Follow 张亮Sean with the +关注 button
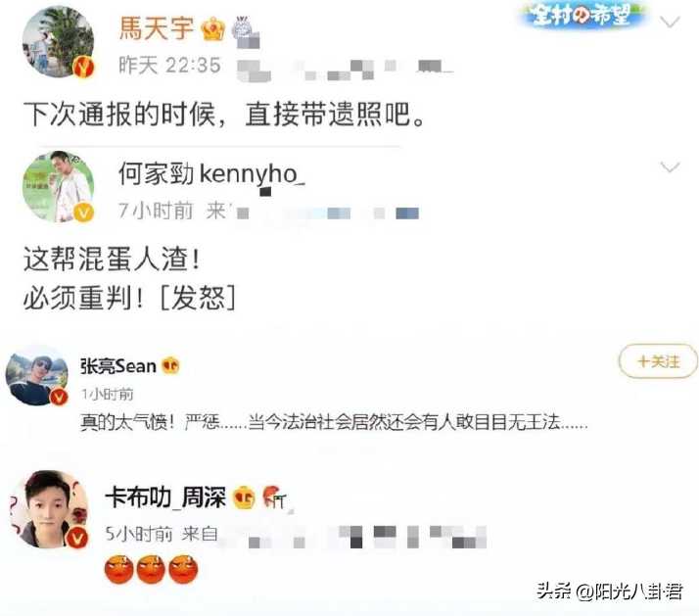This screenshot has height=616, width=699. pyautogui.click(x=658, y=361)
